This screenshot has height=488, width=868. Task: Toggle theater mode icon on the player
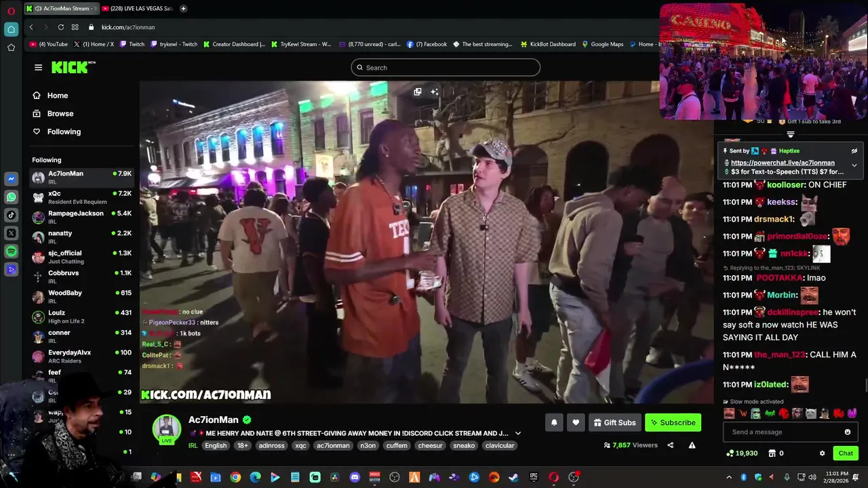418,91
